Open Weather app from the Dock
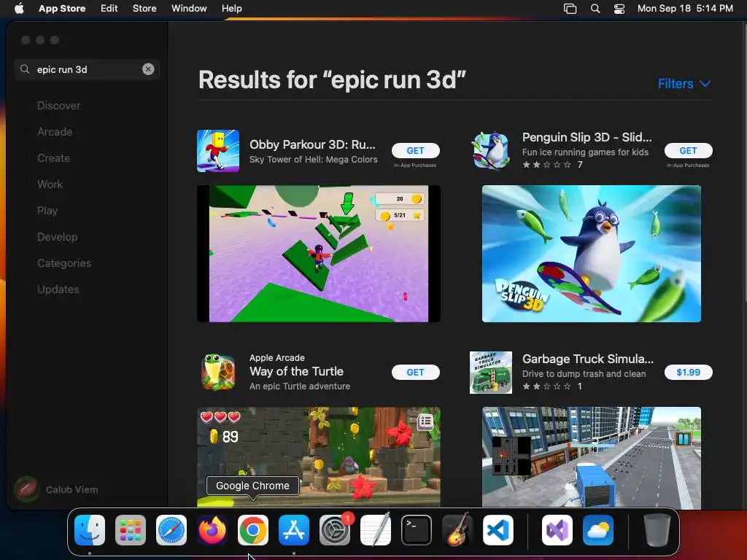The height and width of the screenshot is (560, 747). coord(598,530)
